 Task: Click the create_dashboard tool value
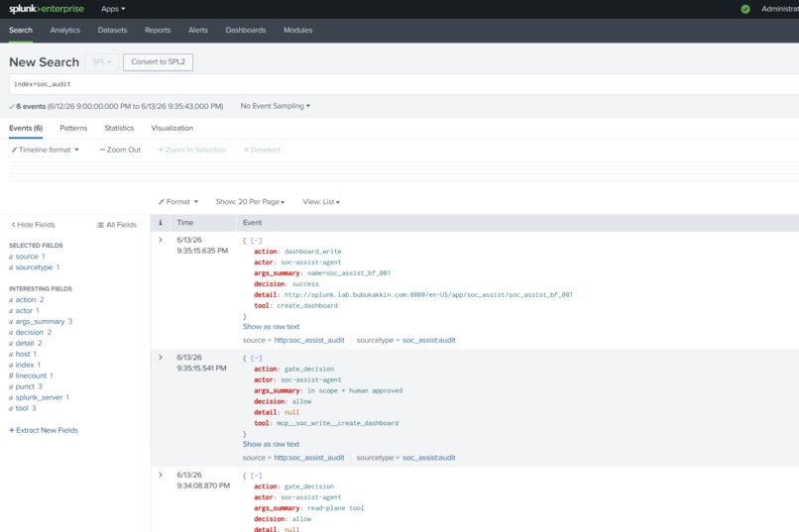point(307,306)
